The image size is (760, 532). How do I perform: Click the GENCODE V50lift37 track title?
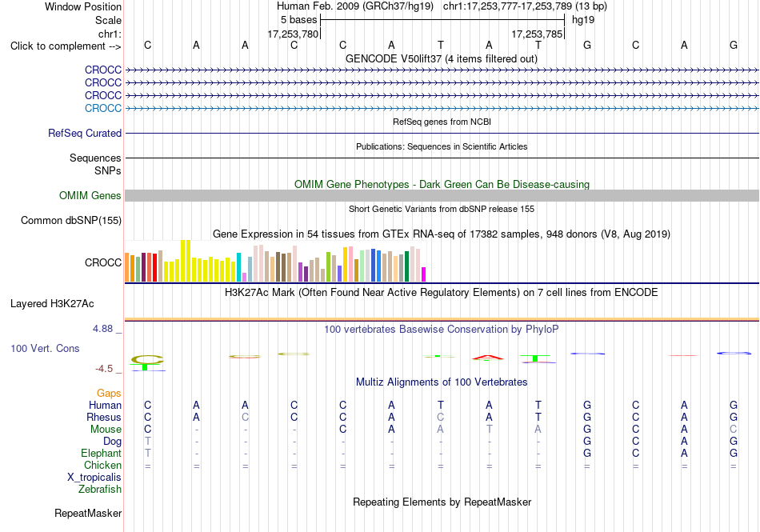click(x=442, y=59)
